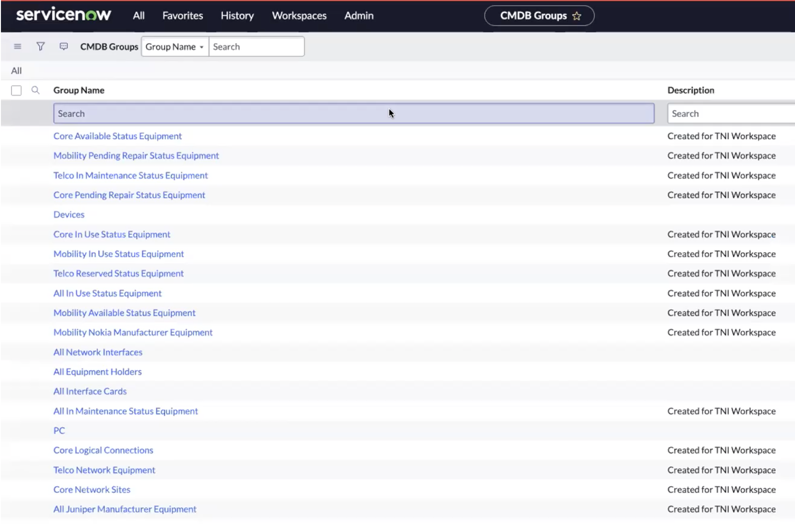Select description cell for Telco Network Equipment
This screenshot has width=795, height=532.
721,470
